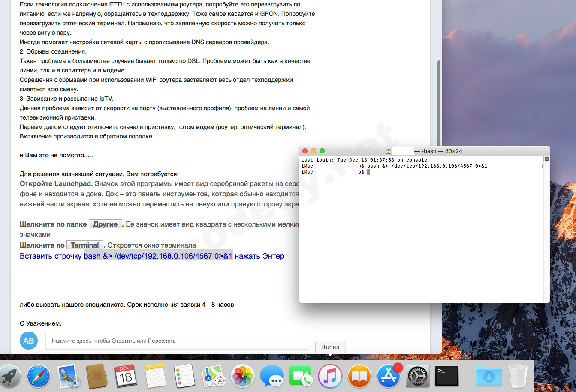Zoom the Terminal window with green button
The height and width of the screenshot is (392, 576).
(x=322, y=151)
